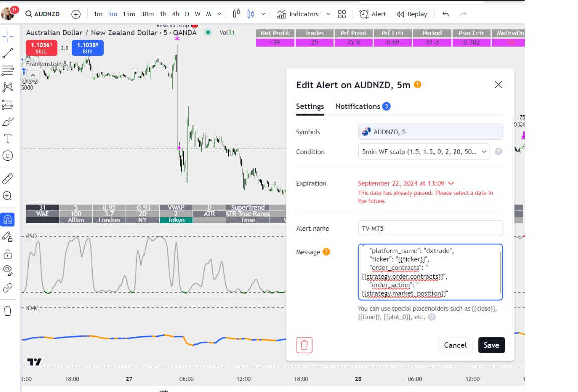Screen dimensions: 578x392
Task: Toggle stay in drawing mode
Action: [8, 236]
